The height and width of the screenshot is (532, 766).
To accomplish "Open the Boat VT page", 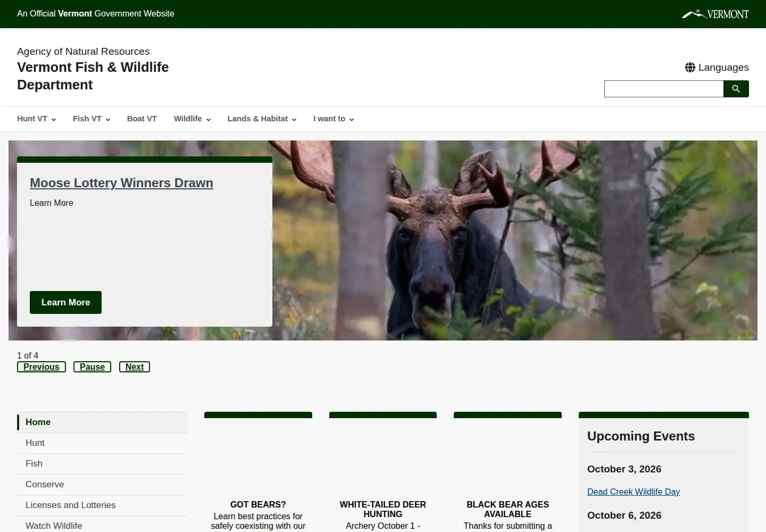I will point(142,119).
